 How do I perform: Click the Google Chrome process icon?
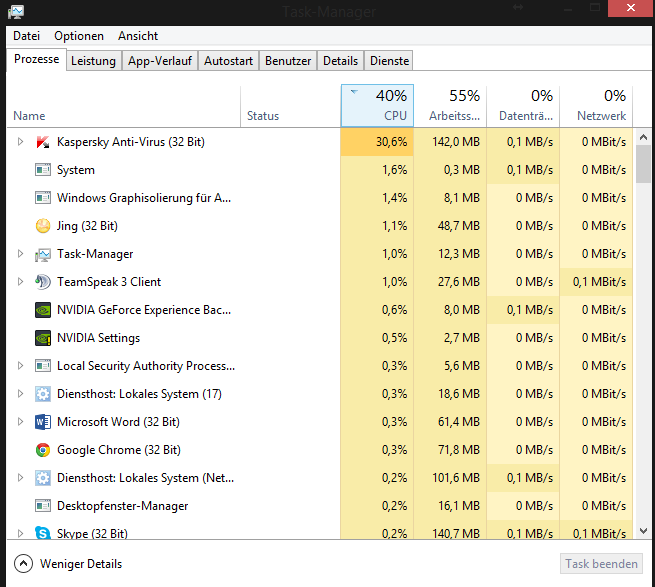point(43,450)
